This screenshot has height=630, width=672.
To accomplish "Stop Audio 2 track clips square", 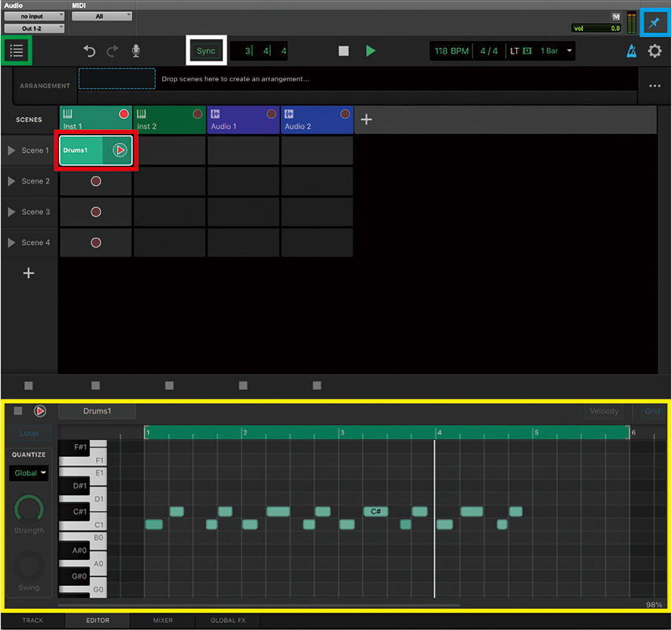I will pos(316,386).
